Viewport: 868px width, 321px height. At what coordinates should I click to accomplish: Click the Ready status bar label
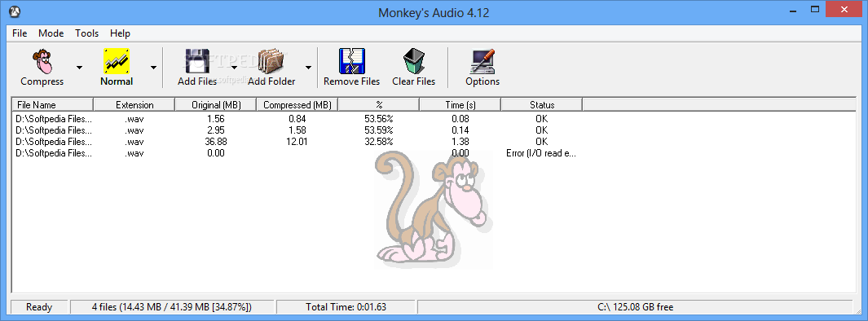39,307
